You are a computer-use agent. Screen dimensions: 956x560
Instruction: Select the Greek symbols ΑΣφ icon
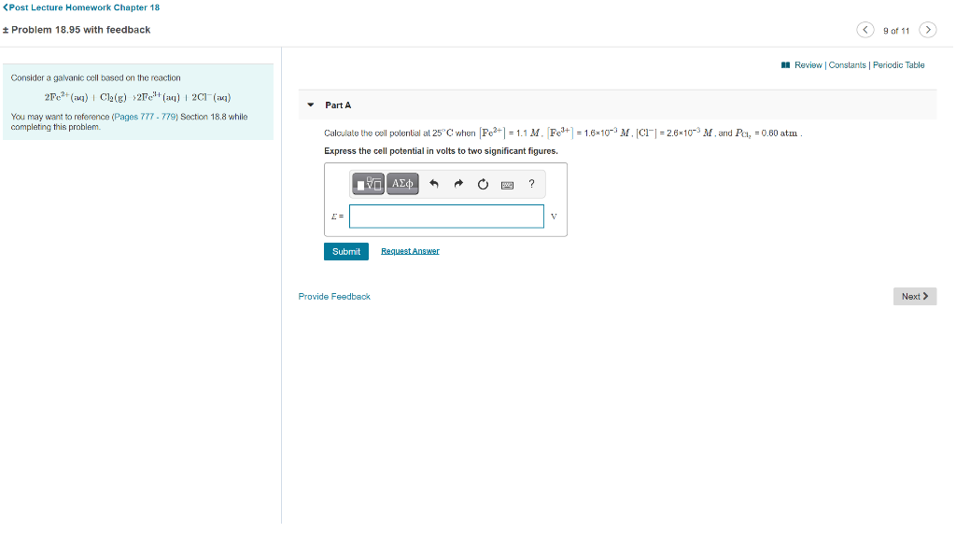(x=401, y=183)
